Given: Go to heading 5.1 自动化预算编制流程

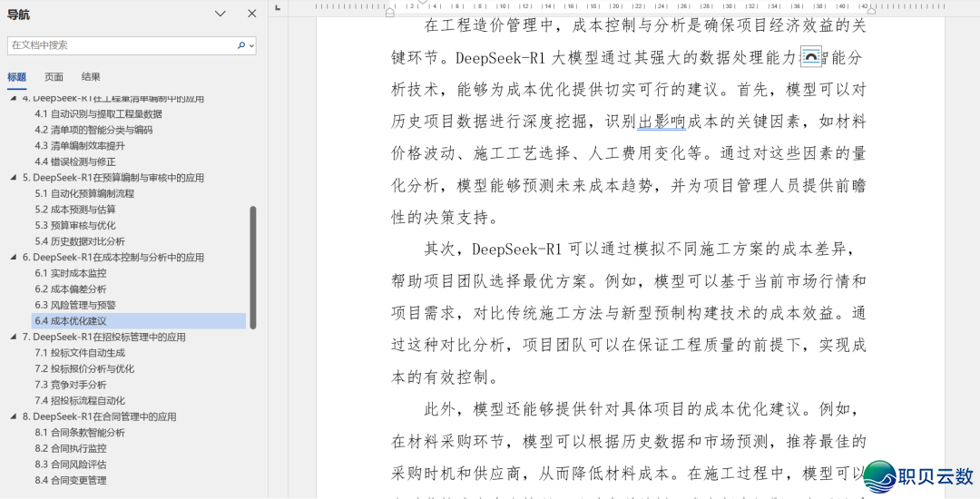Looking at the screenshot, I should 84,193.
